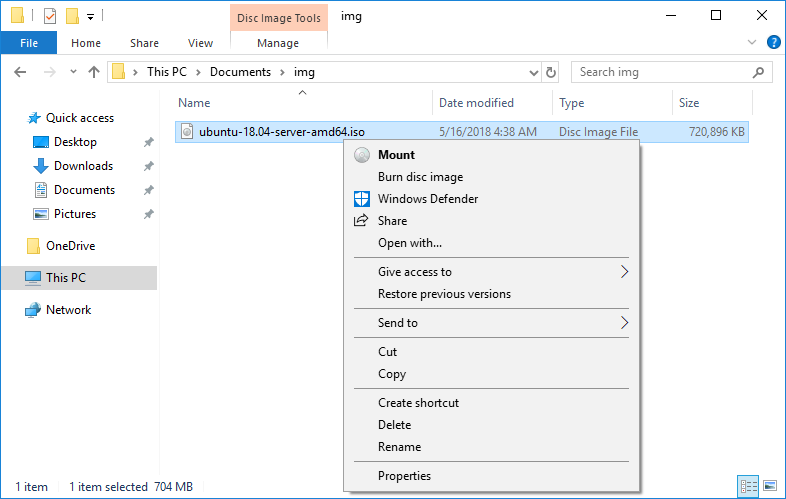Choose Delete from the context menu
The width and height of the screenshot is (786, 499).
coord(491,425)
